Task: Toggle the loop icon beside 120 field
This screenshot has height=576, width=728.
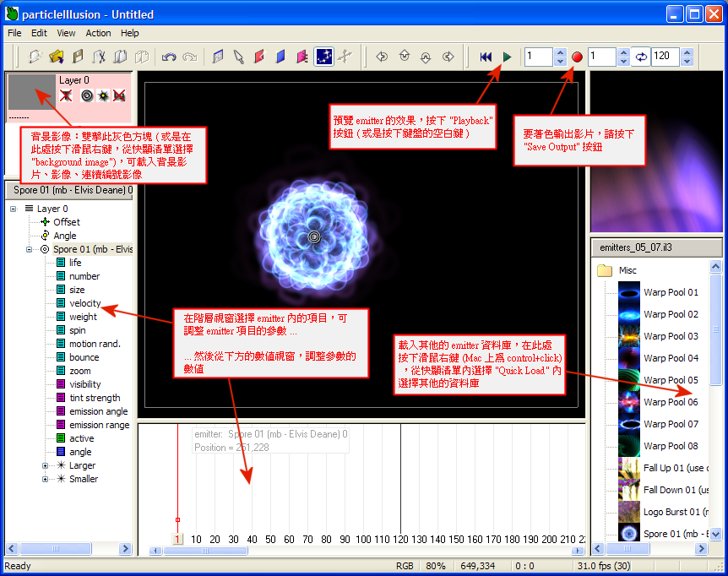Action: click(641, 57)
